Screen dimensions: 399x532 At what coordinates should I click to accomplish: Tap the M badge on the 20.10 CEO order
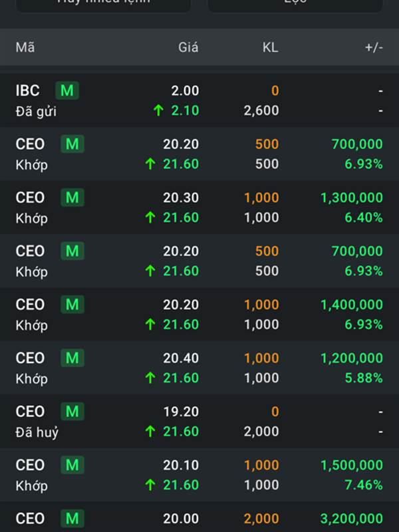click(x=72, y=465)
